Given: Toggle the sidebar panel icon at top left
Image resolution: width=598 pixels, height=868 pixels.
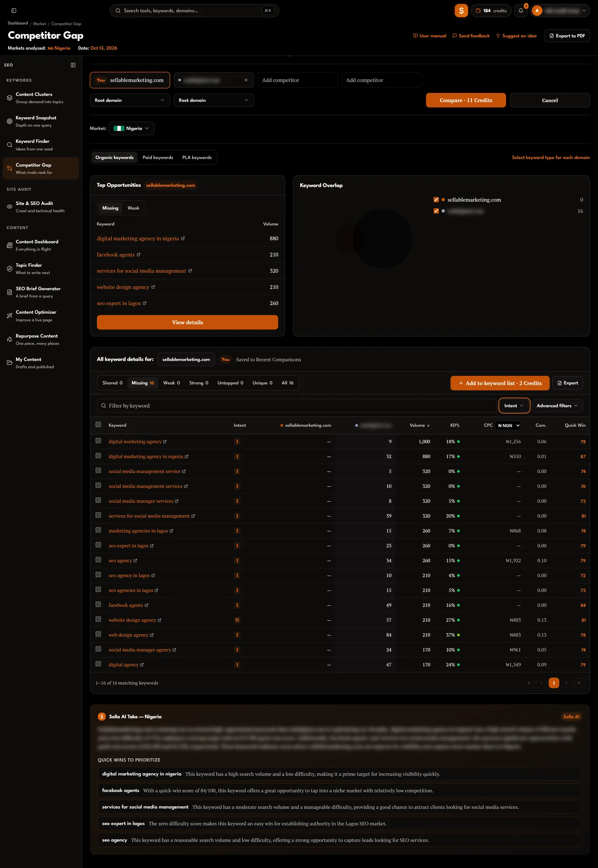Looking at the screenshot, I should (x=14, y=10).
